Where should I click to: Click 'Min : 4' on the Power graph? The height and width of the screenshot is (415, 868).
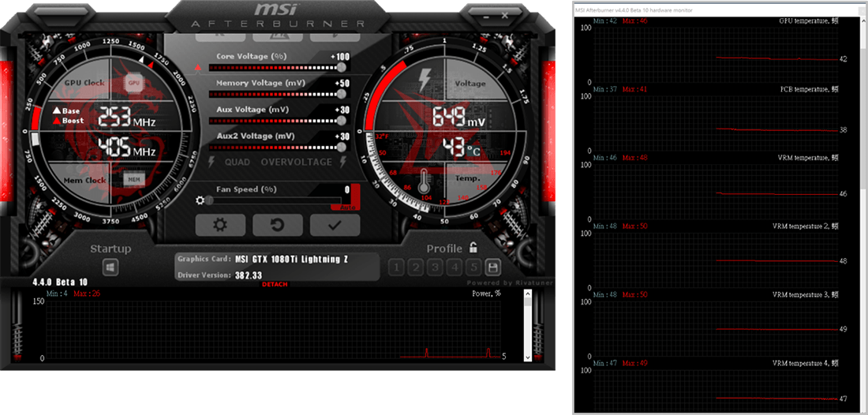click(57, 293)
